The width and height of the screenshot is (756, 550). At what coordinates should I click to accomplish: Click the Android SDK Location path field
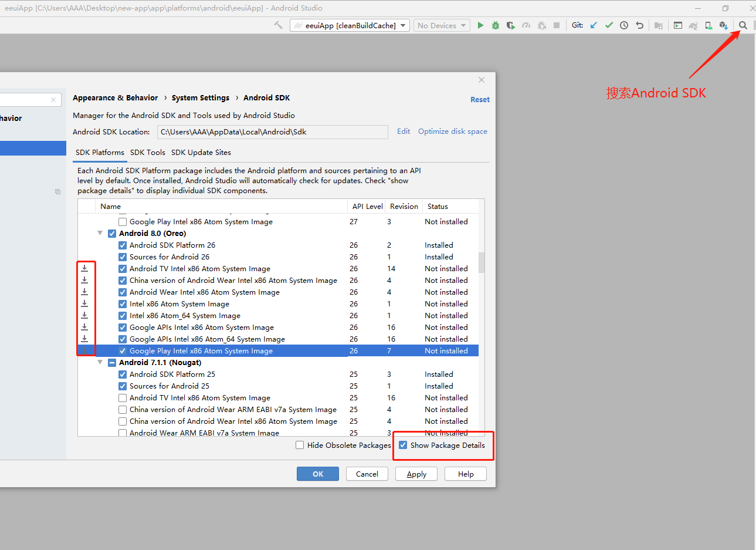pos(273,131)
